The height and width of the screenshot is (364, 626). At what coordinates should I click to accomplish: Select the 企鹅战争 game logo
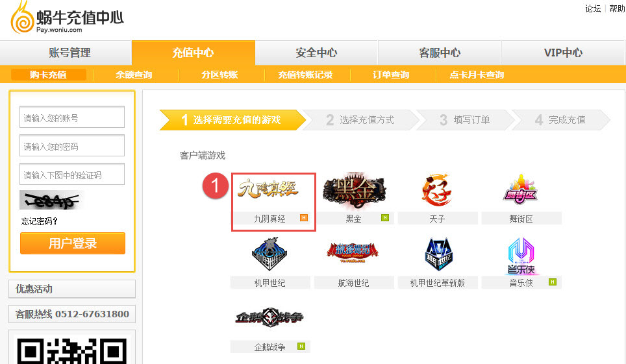pyautogui.click(x=270, y=318)
